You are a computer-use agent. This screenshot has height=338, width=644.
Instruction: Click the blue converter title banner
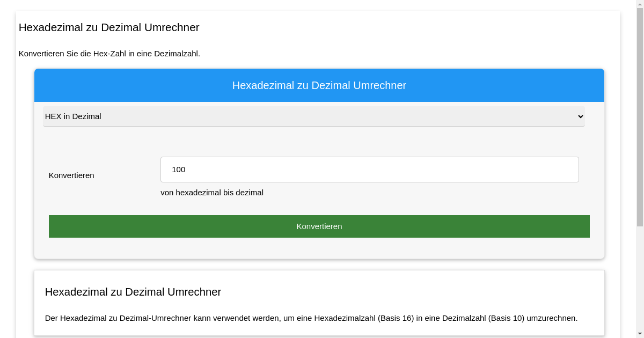point(319,85)
